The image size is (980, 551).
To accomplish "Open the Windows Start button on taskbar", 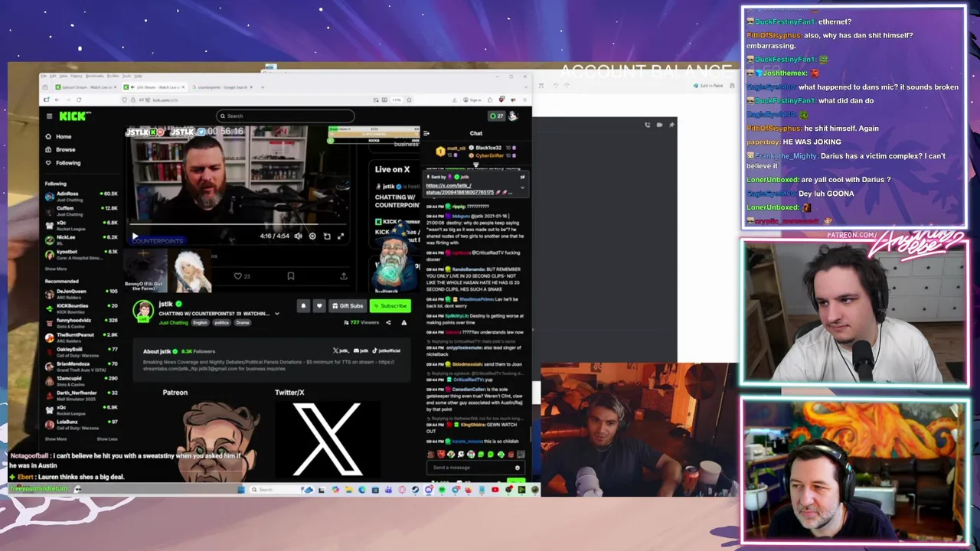I will coord(241,490).
